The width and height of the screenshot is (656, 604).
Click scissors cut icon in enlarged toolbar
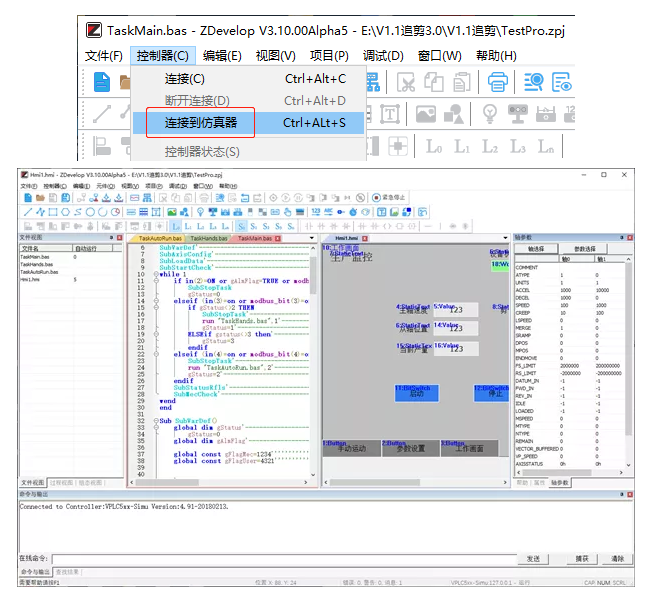click(x=405, y=82)
